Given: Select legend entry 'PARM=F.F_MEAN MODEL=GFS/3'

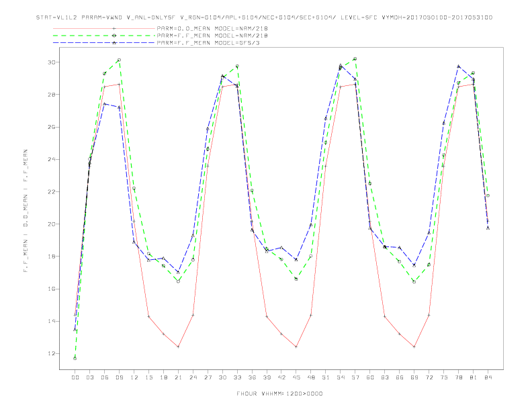Looking at the screenshot, I should [x=208, y=43].
